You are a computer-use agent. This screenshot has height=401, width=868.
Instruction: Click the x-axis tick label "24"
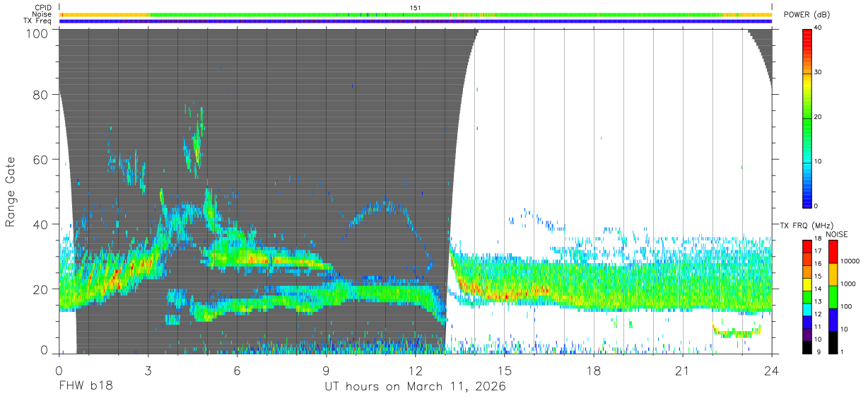click(771, 371)
